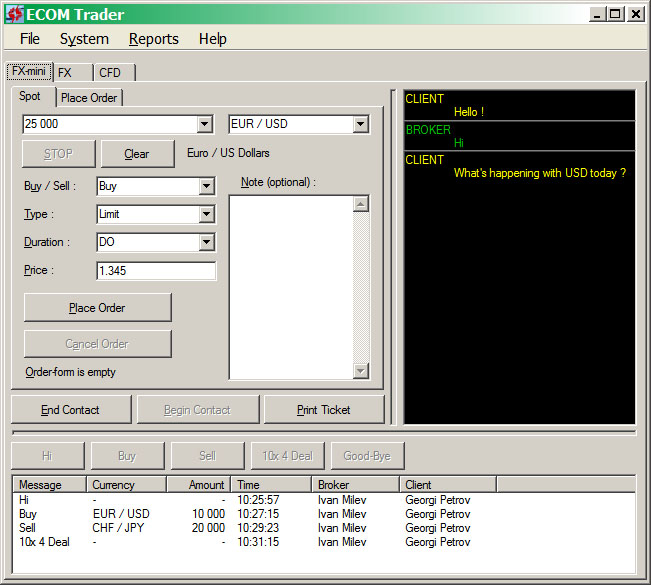
Task: Click the Sell quick message button
Action: tap(208, 456)
